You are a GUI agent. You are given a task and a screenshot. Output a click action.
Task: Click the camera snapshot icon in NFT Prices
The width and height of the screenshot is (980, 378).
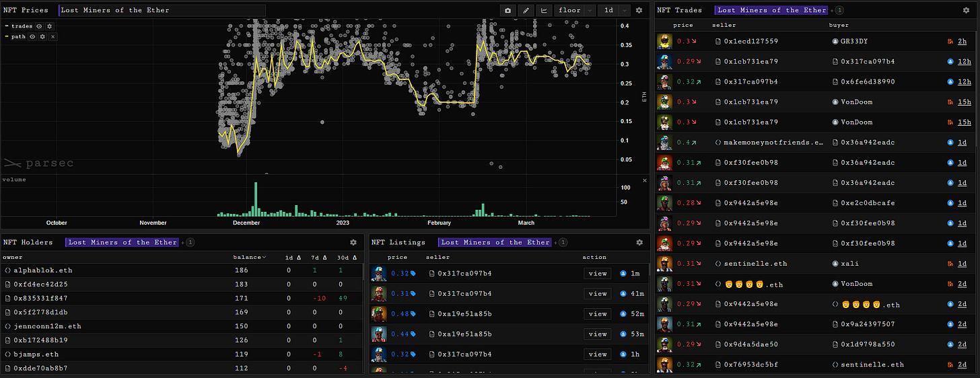click(508, 10)
